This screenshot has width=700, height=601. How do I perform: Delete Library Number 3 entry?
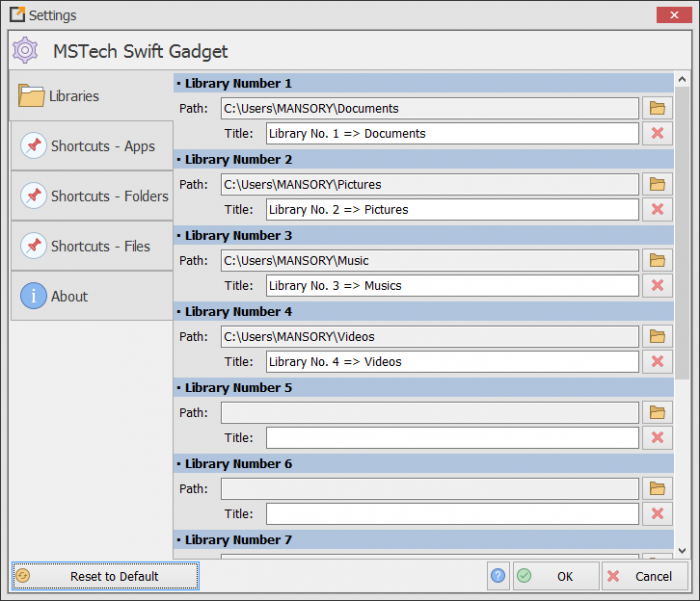[x=657, y=285]
